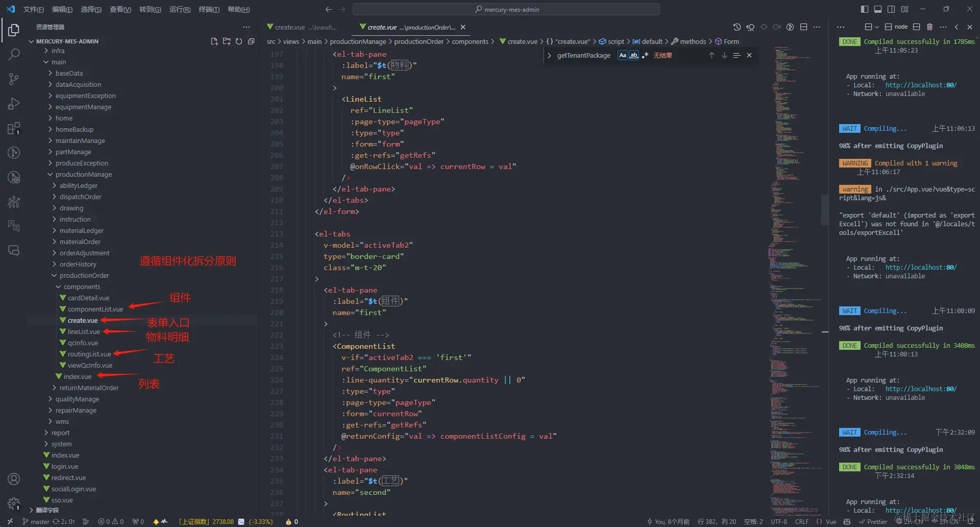980x527 pixels.
Task: Customize layout from the title bar
Action: [904, 9]
